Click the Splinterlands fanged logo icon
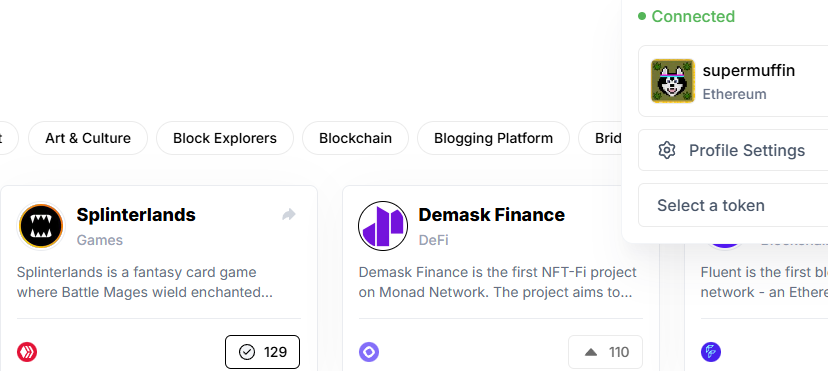The height and width of the screenshot is (371, 828). tap(41, 226)
